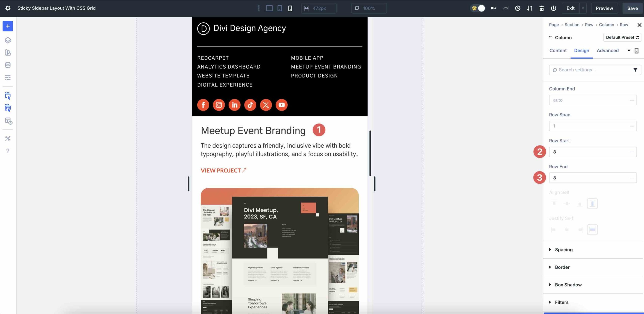644x314 pixels.
Task: Switch to the Advanced tab
Action: pyautogui.click(x=608, y=50)
